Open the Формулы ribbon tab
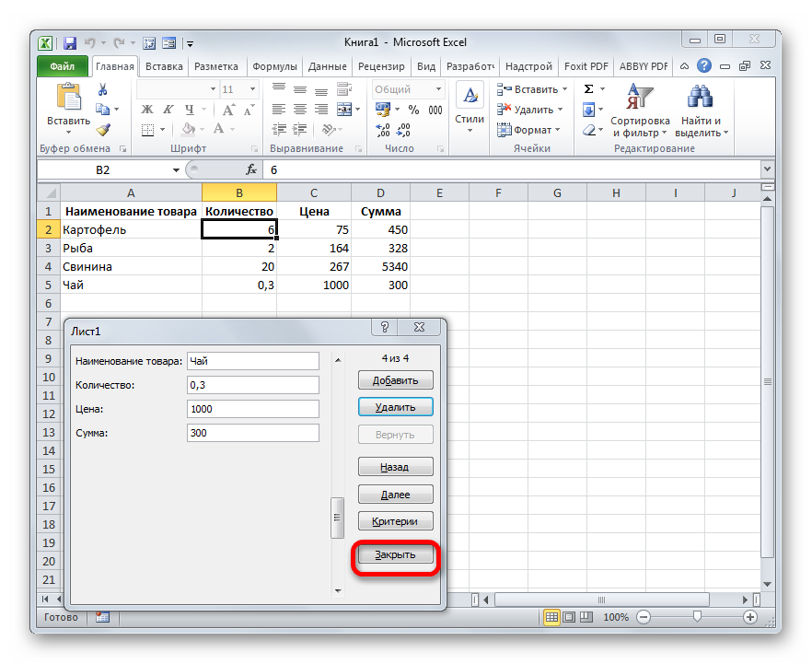 pyautogui.click(x=274, y=66)
